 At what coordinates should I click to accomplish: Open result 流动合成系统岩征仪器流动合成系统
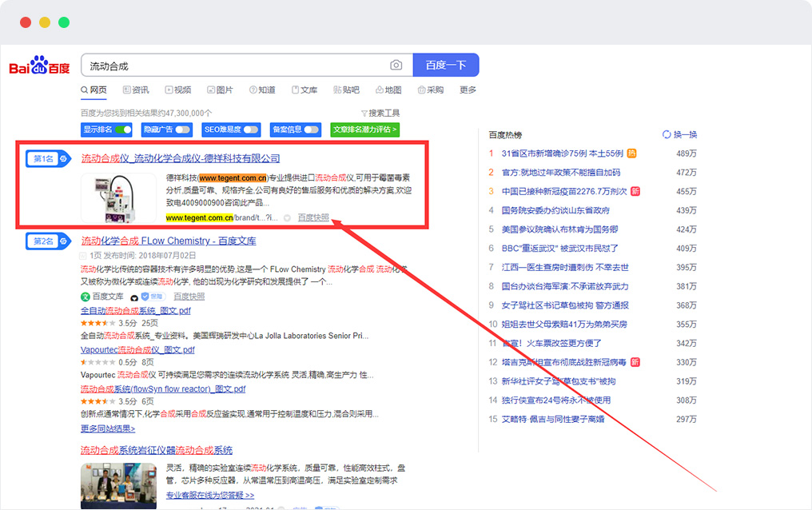pos(157,451)
